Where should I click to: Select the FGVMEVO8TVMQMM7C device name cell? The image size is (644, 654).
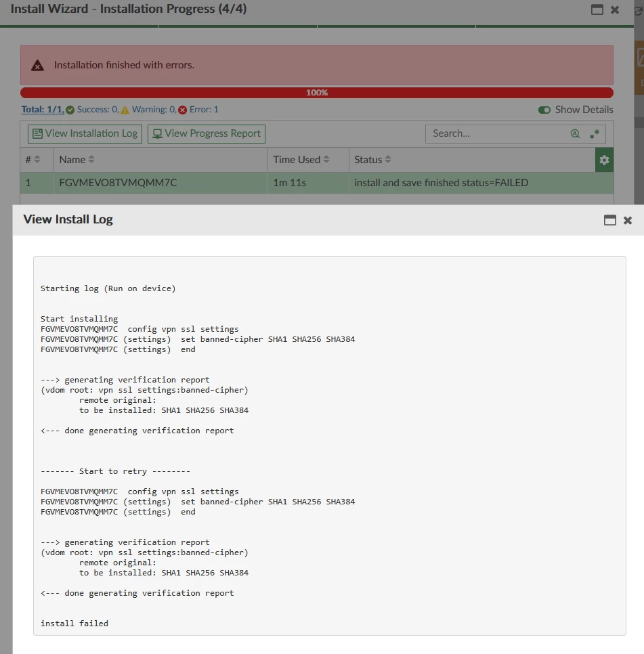160,183
